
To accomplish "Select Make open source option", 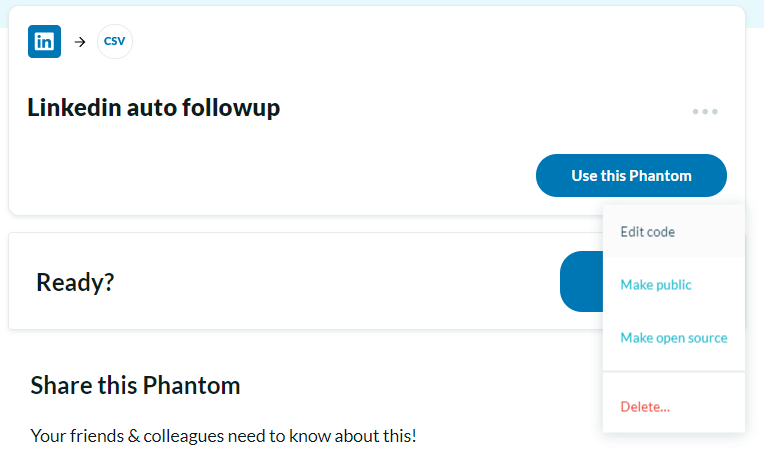I will pyautogui.click(x=673, y=338).
